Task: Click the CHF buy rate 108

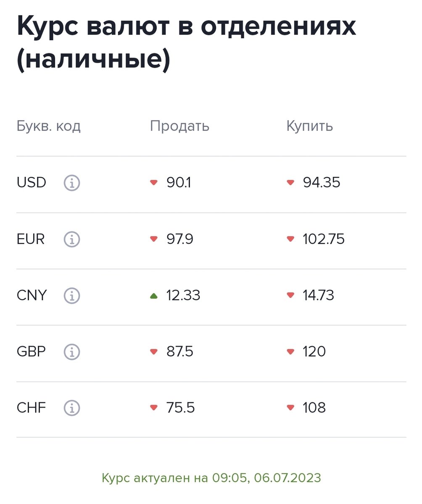Action: tap(314, 408)
